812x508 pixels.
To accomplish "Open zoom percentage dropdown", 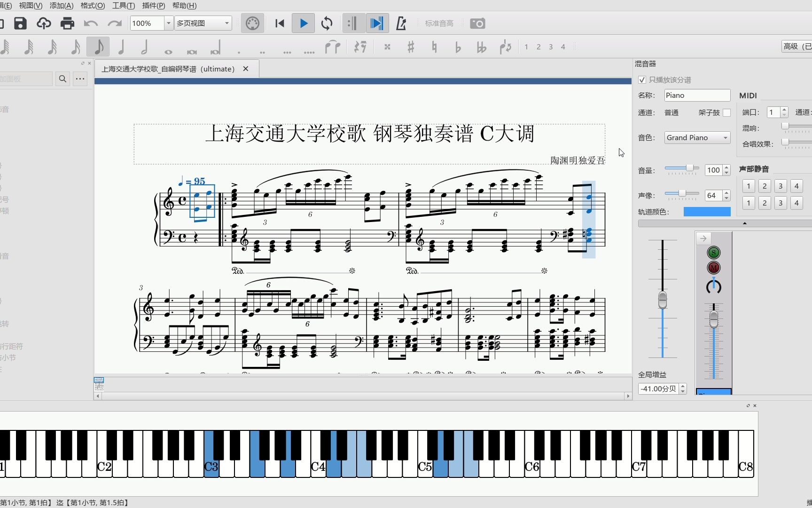I will click(x=169, y=23).
